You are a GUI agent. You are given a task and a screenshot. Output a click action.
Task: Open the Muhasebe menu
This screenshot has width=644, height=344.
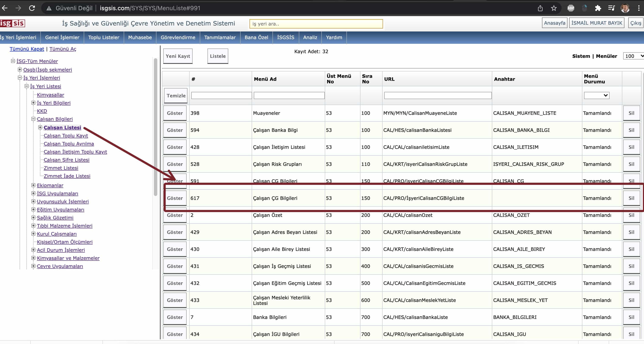pos(140,37)
